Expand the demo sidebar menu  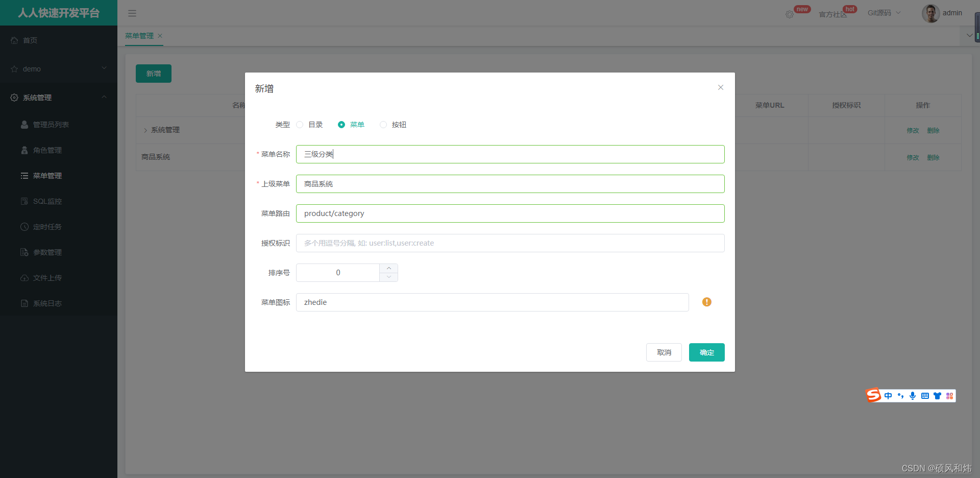32,68
